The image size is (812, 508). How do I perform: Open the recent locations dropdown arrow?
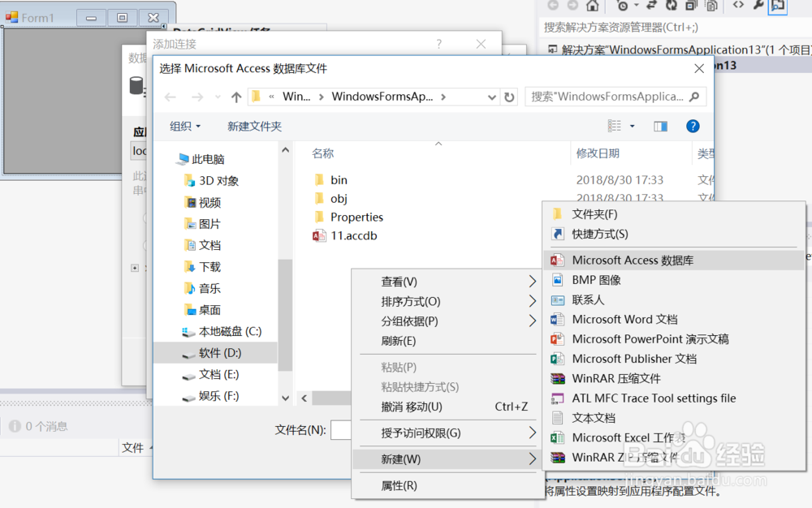click(218, 97)
